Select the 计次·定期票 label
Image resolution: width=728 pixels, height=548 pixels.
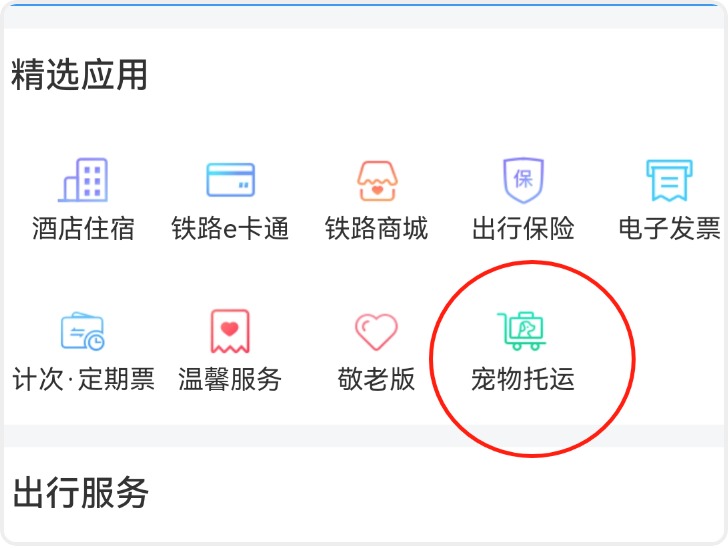(83, 379)
